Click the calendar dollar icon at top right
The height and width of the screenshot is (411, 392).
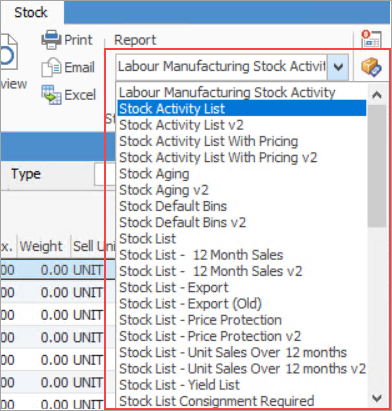(371, 39)
